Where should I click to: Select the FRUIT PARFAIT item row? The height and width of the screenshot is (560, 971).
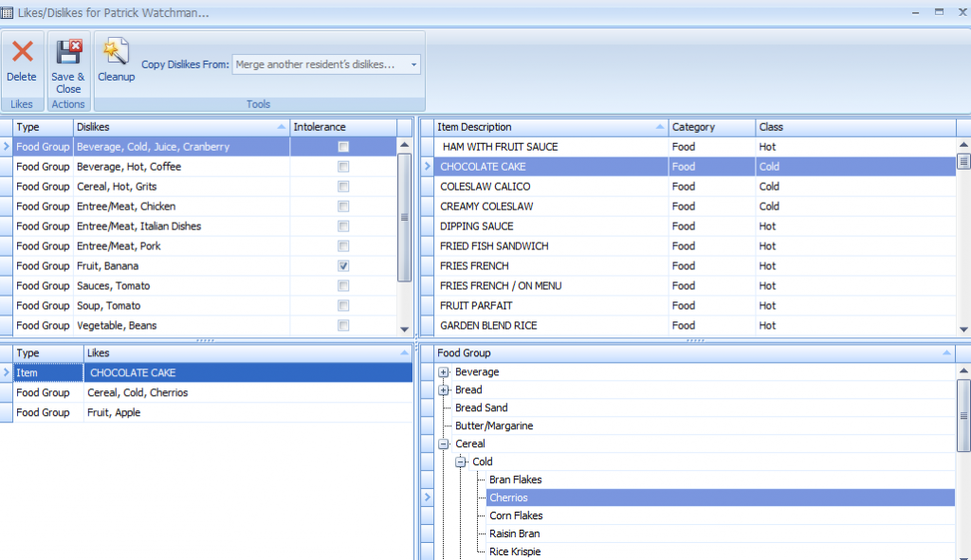click(x=476, y=306)
